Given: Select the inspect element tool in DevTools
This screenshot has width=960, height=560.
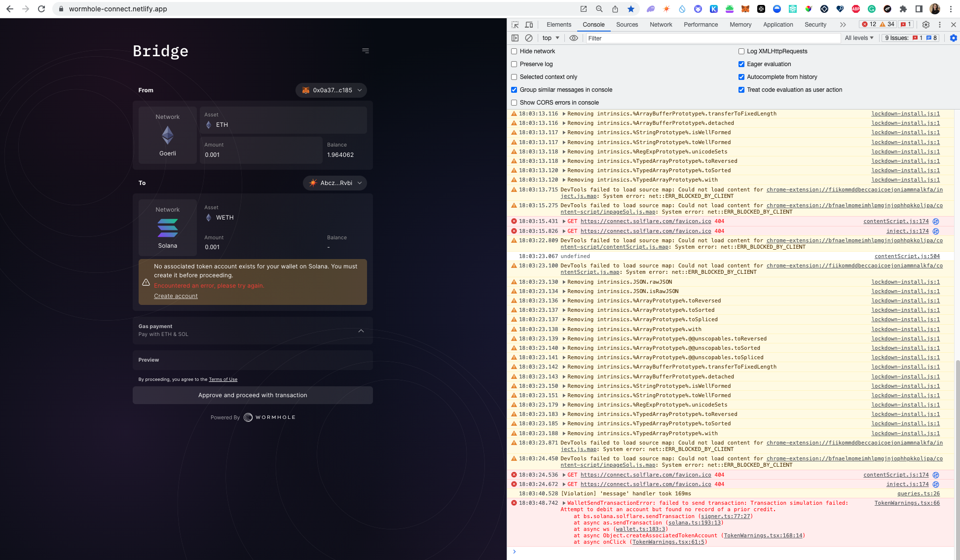Looking at the screenshot, I should (x=515, y=24).
